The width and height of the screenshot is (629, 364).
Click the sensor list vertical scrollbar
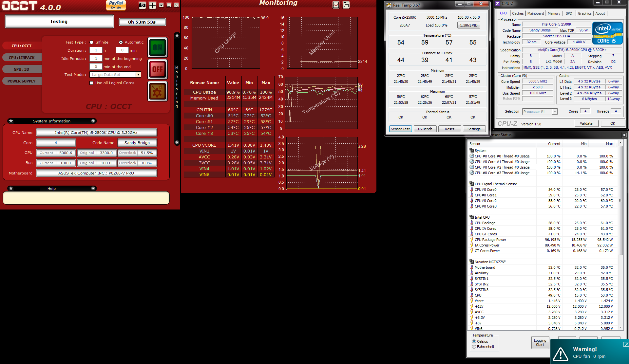620,235
